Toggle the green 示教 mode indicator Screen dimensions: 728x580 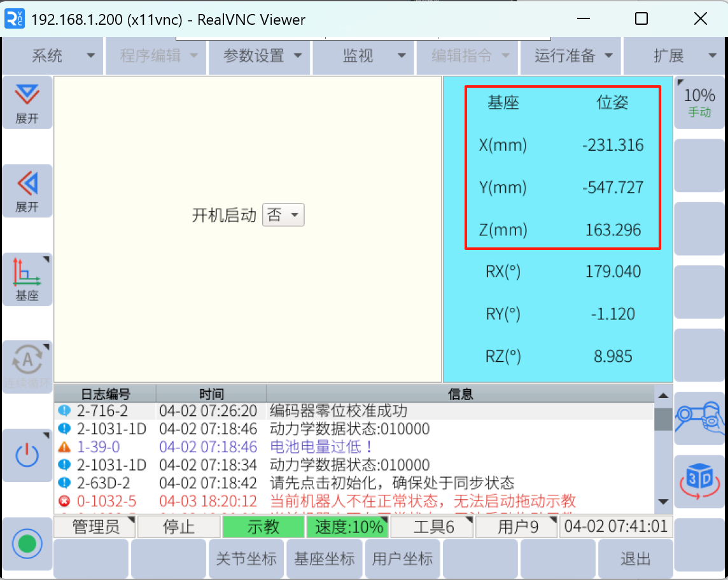(263, 527)
